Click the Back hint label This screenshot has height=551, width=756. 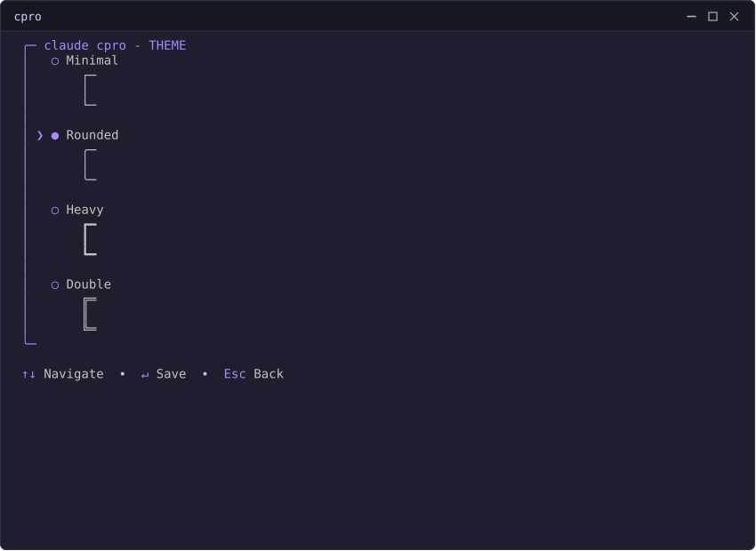click(269, 374)
